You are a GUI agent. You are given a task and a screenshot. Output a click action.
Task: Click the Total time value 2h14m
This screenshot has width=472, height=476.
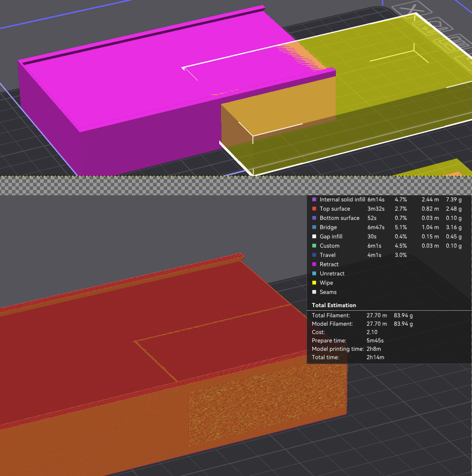pos(375,357)
